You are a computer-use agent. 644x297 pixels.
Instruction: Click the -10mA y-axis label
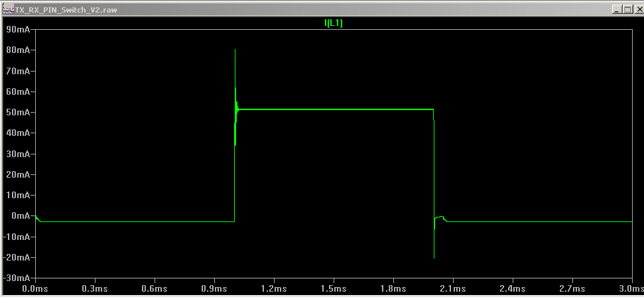(x=17, y=237)
